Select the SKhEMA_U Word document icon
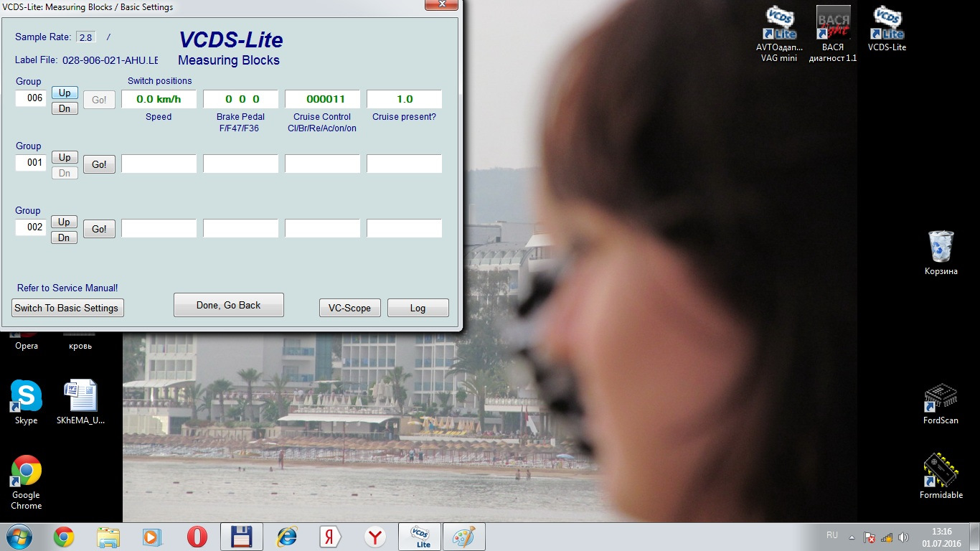This screenshot has width=980, height=551. coord(80,402)
